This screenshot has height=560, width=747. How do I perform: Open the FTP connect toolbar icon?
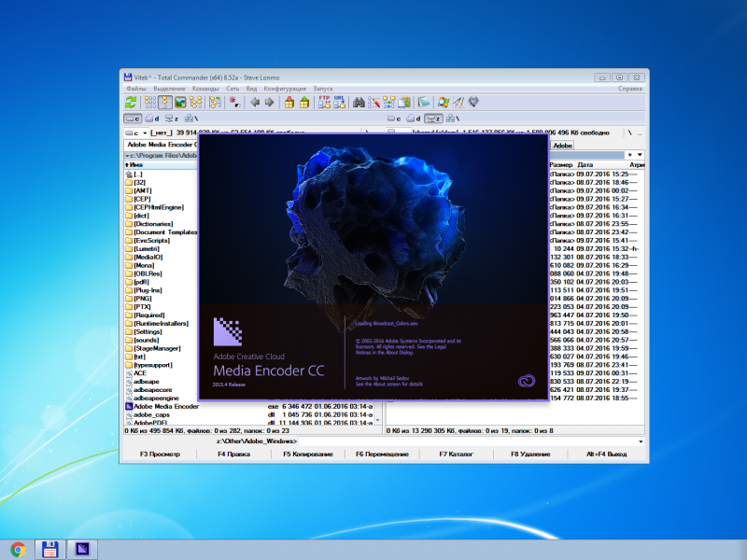324,102
